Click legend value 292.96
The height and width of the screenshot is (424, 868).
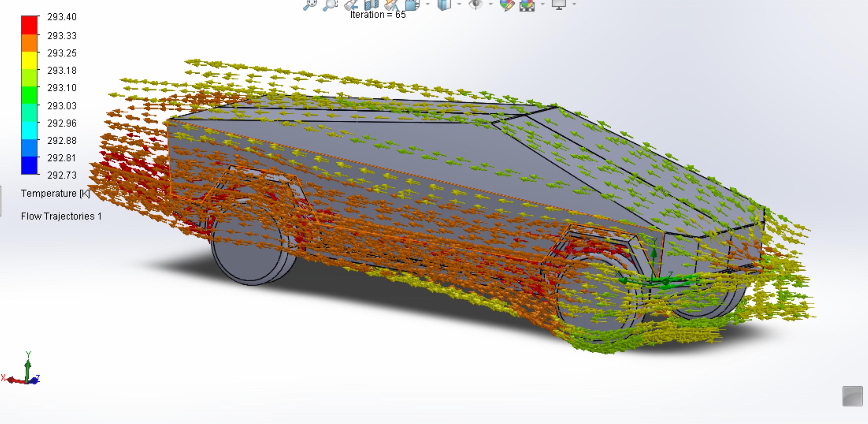(x=62, y=123)
